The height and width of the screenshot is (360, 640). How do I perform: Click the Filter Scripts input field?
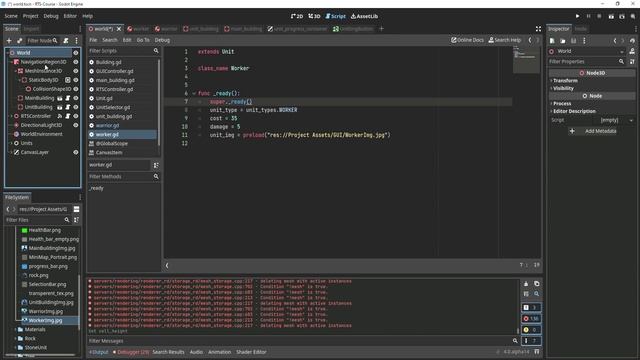[124, 51]
